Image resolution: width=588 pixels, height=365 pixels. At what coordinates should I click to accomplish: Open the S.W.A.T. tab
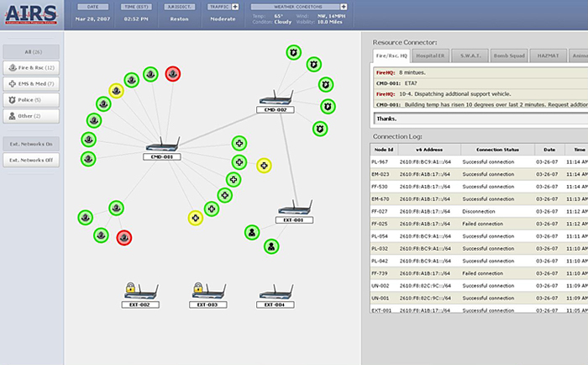pyautogui.click(x=470, y=56)
